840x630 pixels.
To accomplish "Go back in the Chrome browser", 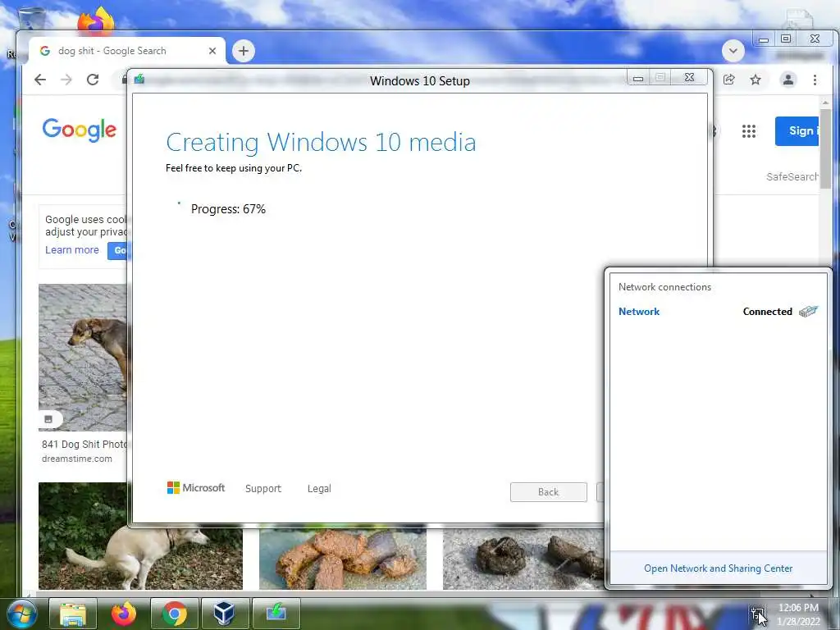I will coord(40,80).
